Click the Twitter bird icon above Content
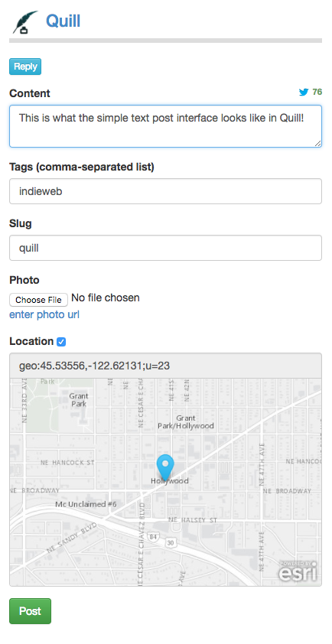This screenshot has width=332, height=644. (x=304, y=92)
